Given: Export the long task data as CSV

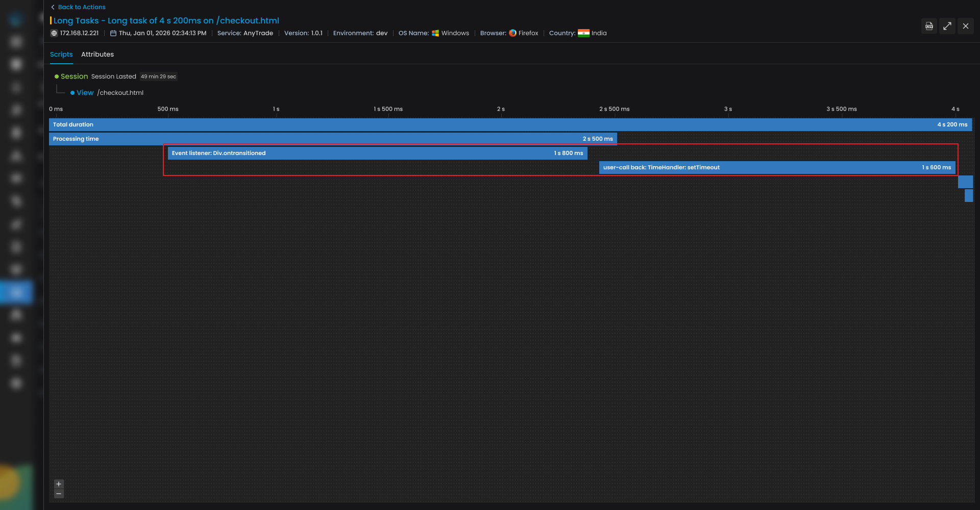Looking at the screenshot, I should 929,26.
